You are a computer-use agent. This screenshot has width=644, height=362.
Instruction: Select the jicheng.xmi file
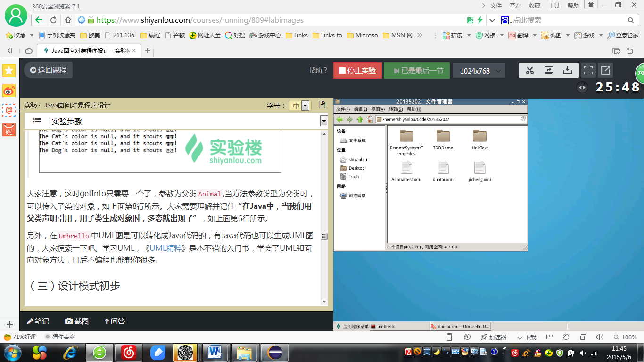click(x=479, y=171)
